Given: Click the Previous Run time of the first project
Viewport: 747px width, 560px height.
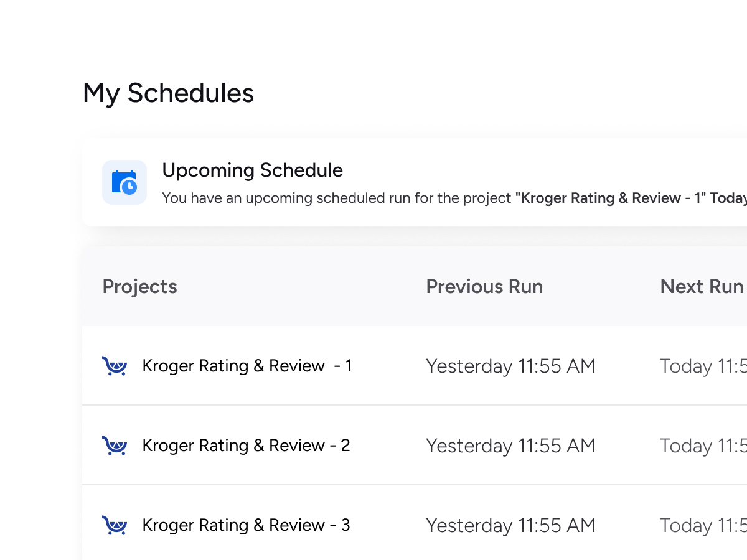Looking at the screenshot, I should (x=510, y=366).
